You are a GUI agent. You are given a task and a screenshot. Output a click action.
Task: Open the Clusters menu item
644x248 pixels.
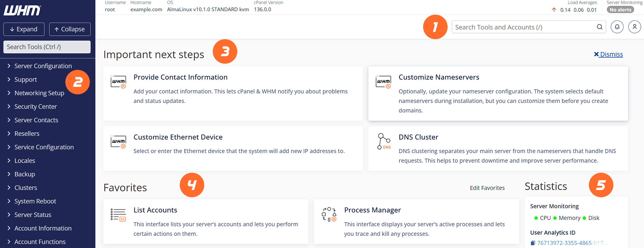[26, 188]
